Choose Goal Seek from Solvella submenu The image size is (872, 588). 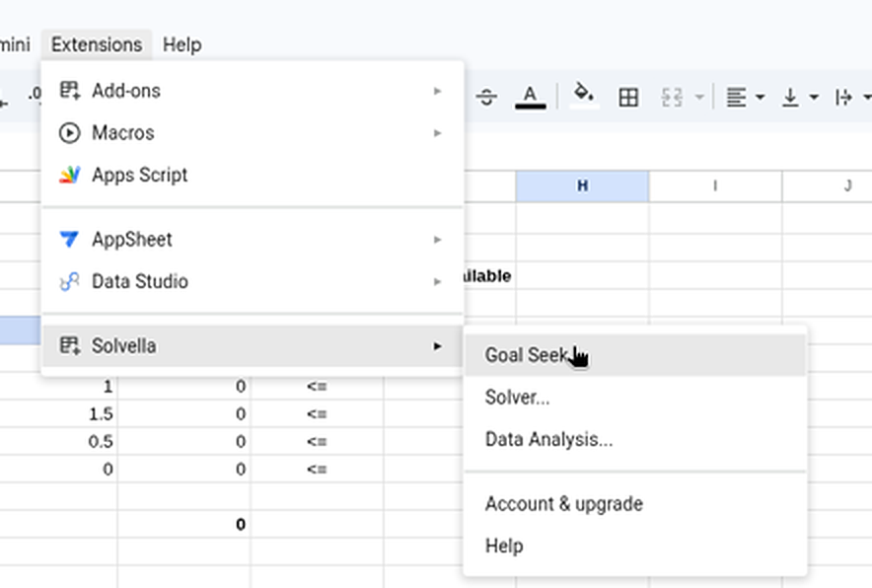634,355
